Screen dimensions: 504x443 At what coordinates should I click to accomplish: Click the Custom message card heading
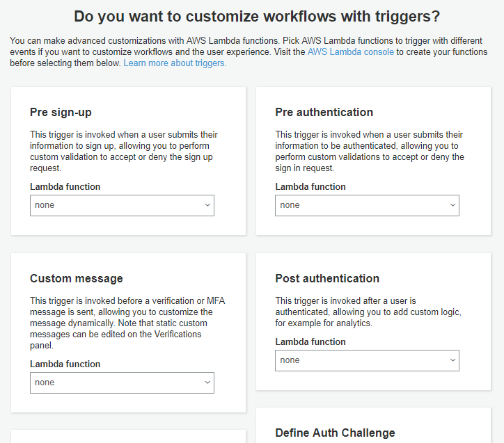pyautogui.click(x=76, y=278)
